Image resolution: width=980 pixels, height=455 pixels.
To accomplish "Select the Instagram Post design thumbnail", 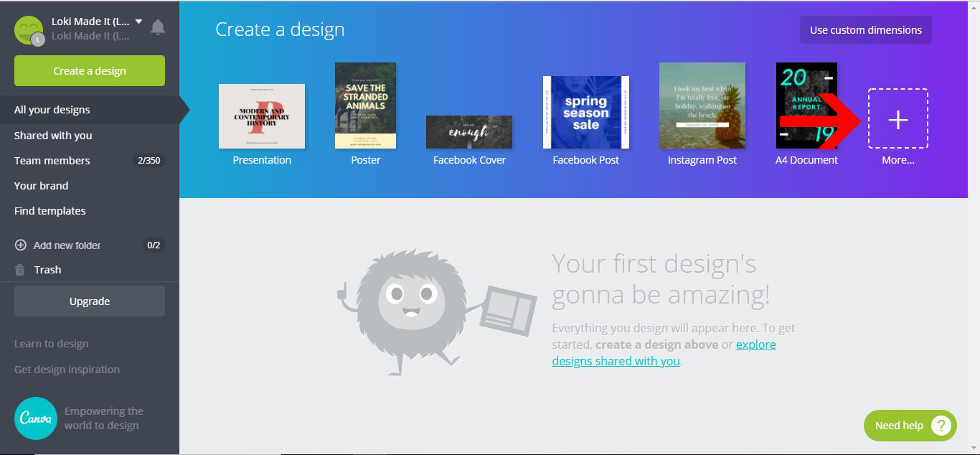I will pyautogui.click(x=702, y=105).
